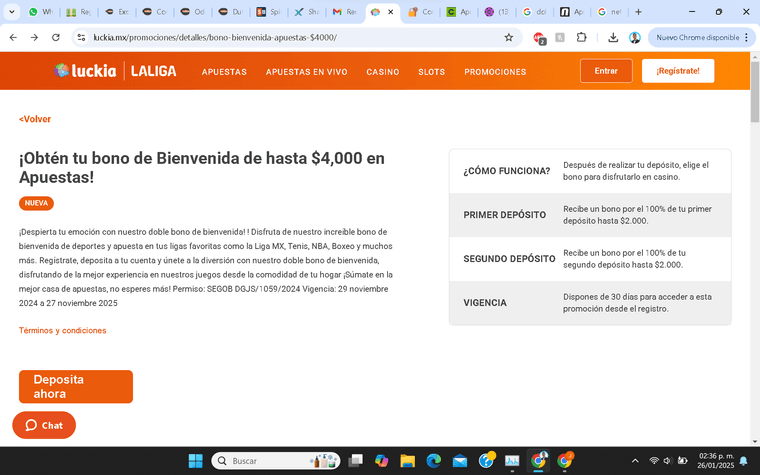
Task: Open the grayed-out extension icon
Action: 560,37
